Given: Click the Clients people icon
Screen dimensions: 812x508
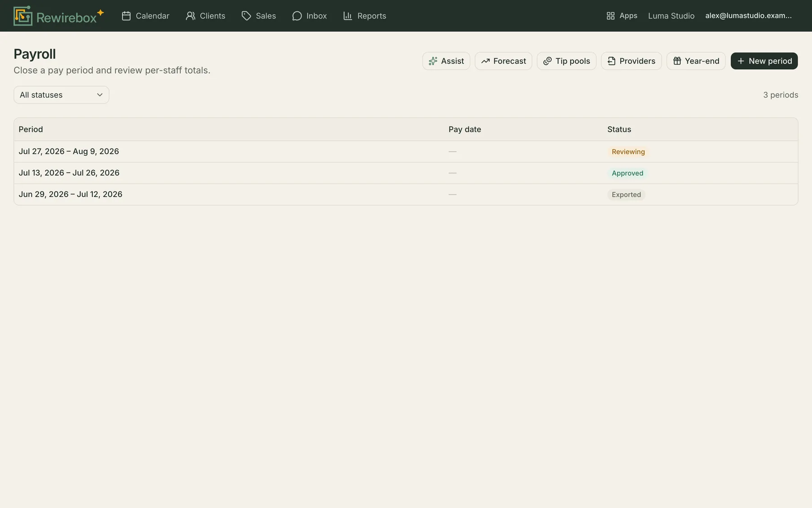Looking at the screenshot, I should [x=190, y=16].
